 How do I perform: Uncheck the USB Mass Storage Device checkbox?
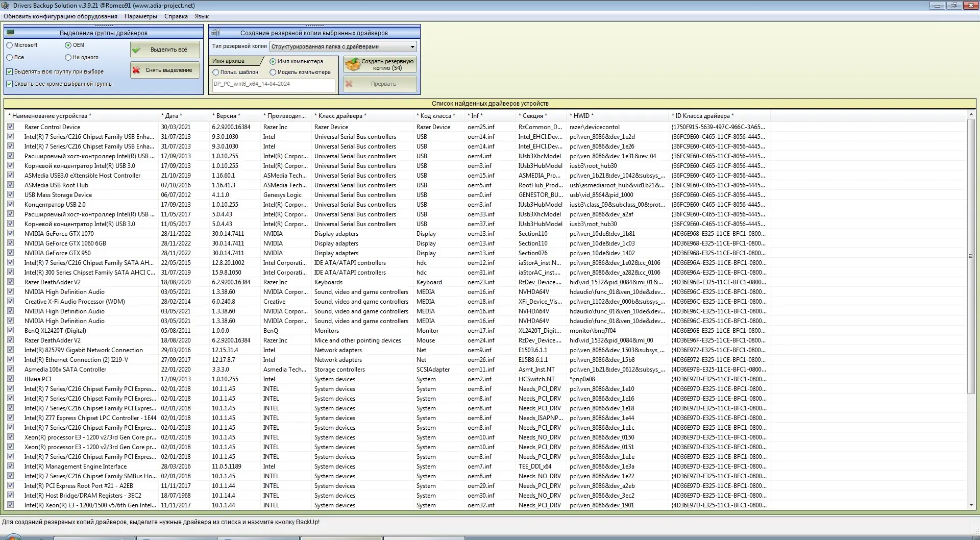(x=10, y=194)
